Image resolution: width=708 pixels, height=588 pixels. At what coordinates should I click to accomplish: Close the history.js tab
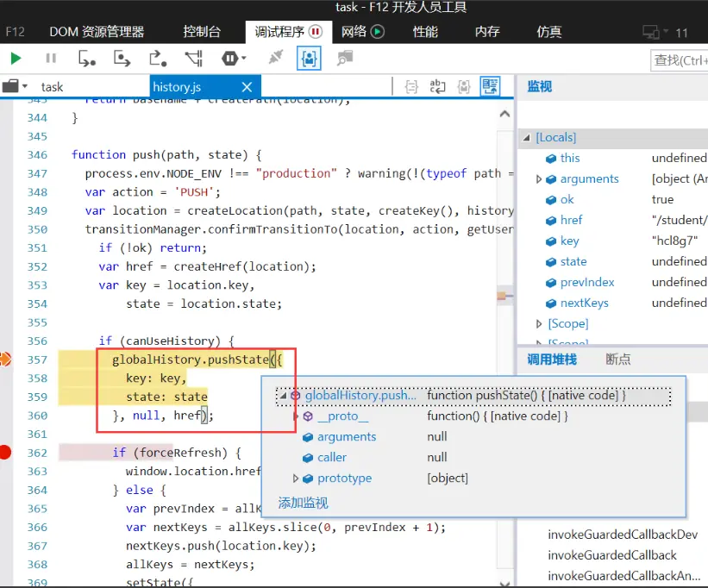[x=247, y=86]
